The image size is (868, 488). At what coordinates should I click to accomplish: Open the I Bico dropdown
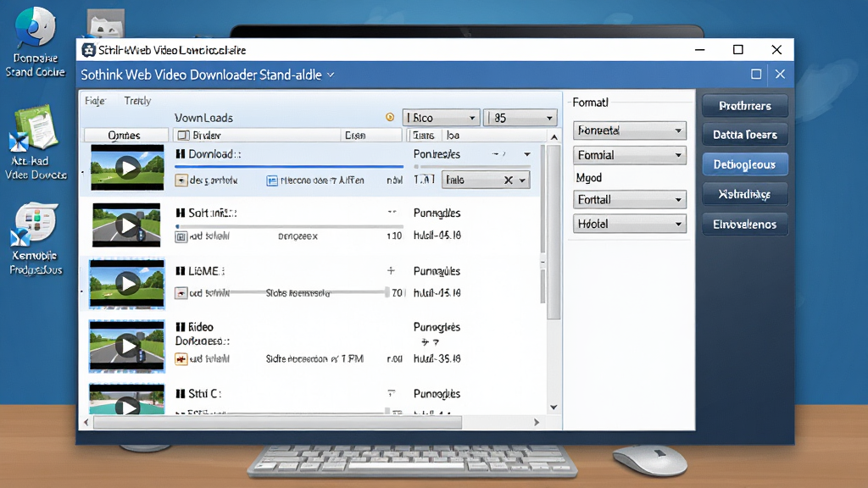[x=441, y=118]
